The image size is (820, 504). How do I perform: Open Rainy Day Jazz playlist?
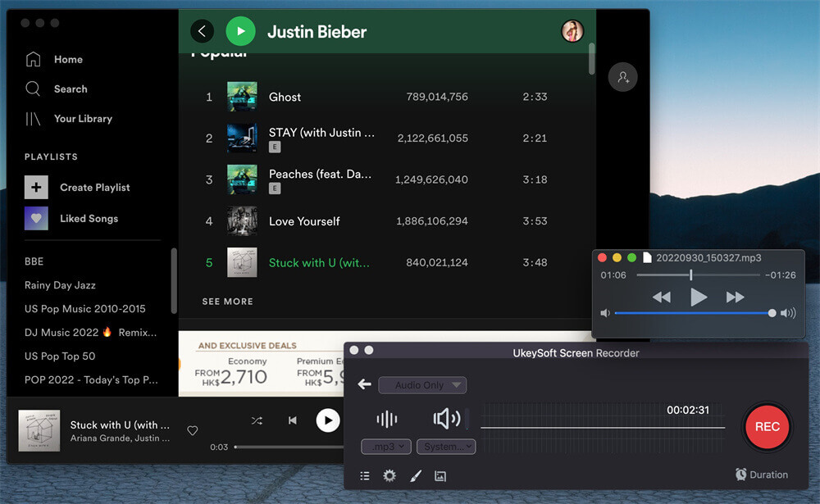click(60, 285)
